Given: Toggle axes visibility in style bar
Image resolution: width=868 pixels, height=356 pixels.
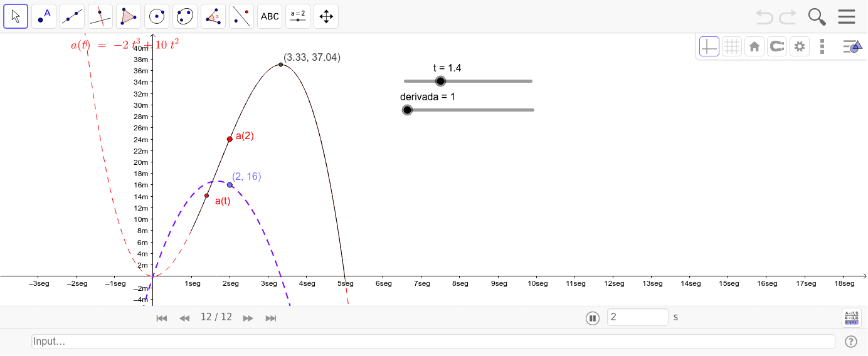Looking at the screenshot, I should 709,46.
